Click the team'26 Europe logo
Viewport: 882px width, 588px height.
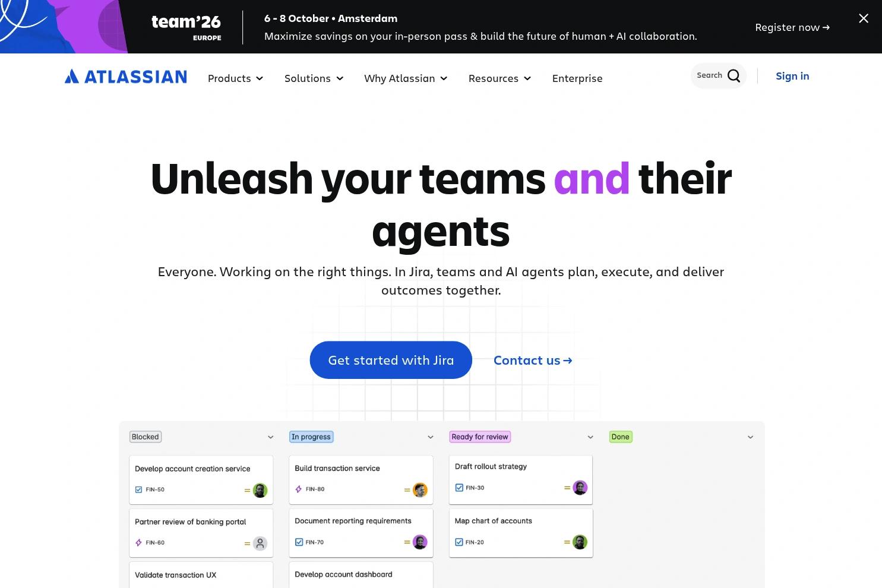[x=186, y=27]
